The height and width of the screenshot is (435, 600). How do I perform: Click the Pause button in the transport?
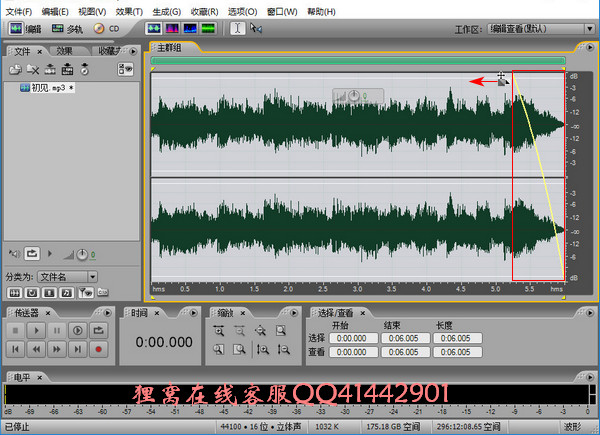(57, 330)
